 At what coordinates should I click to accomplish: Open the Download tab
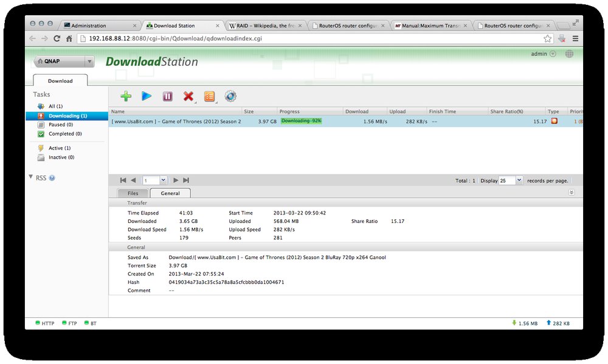60,81
